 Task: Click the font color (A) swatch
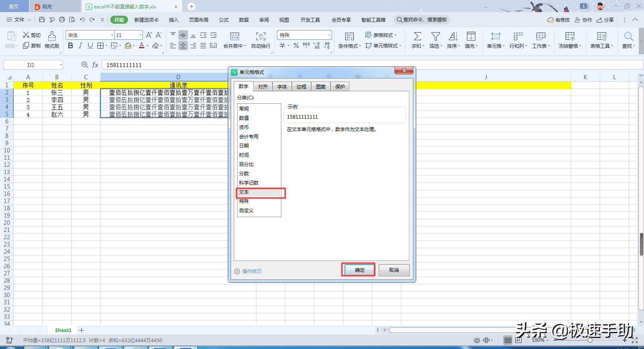coord(142,46)
